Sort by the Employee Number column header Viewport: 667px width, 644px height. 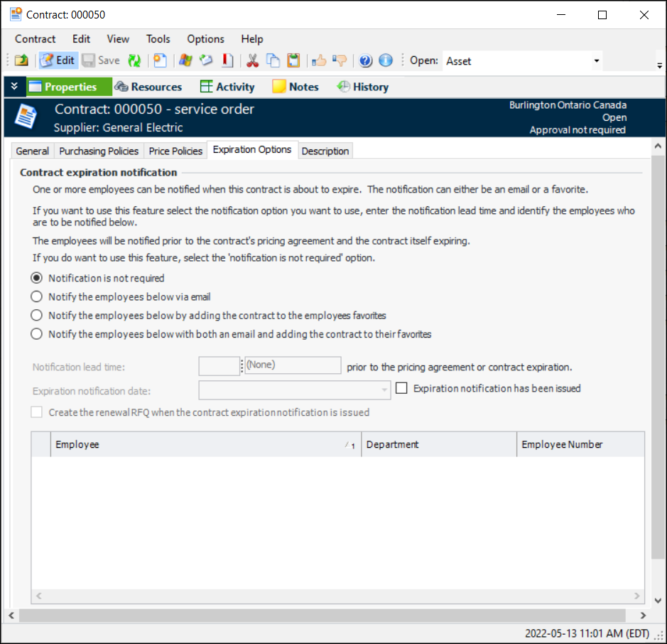point(580,444)
